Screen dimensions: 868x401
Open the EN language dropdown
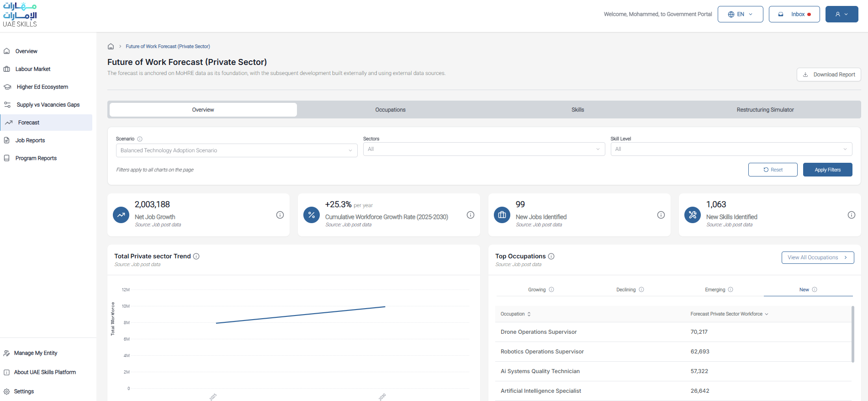click(741, 14)
